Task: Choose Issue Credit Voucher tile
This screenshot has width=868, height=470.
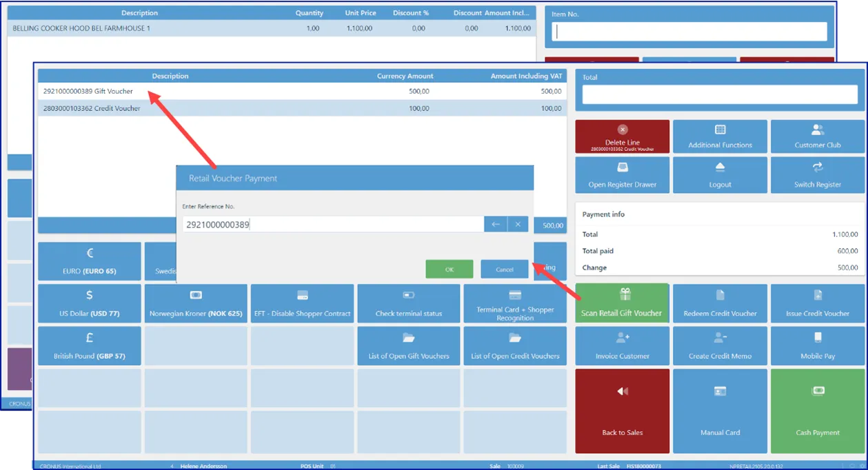Action: (818, 303)
